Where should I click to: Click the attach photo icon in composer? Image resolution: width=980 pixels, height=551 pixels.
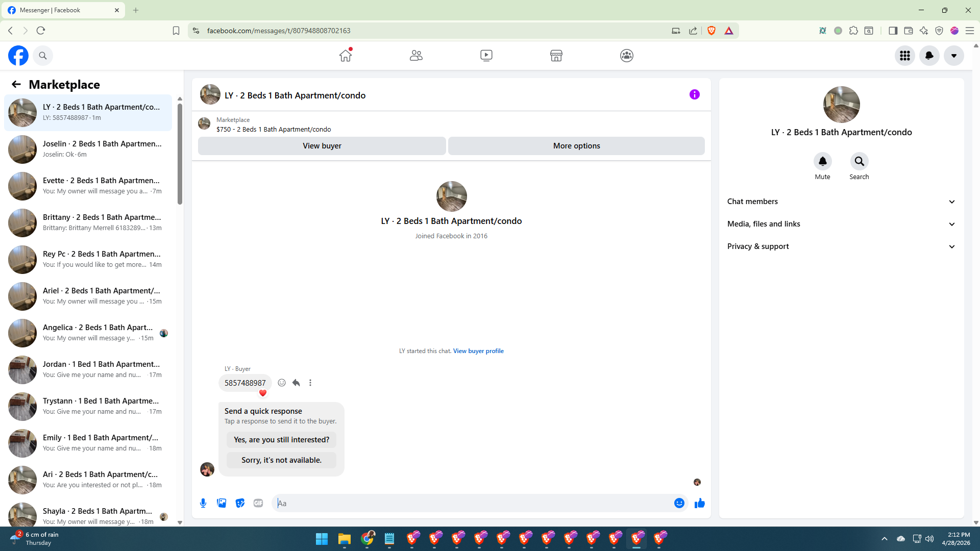point(222,503)
